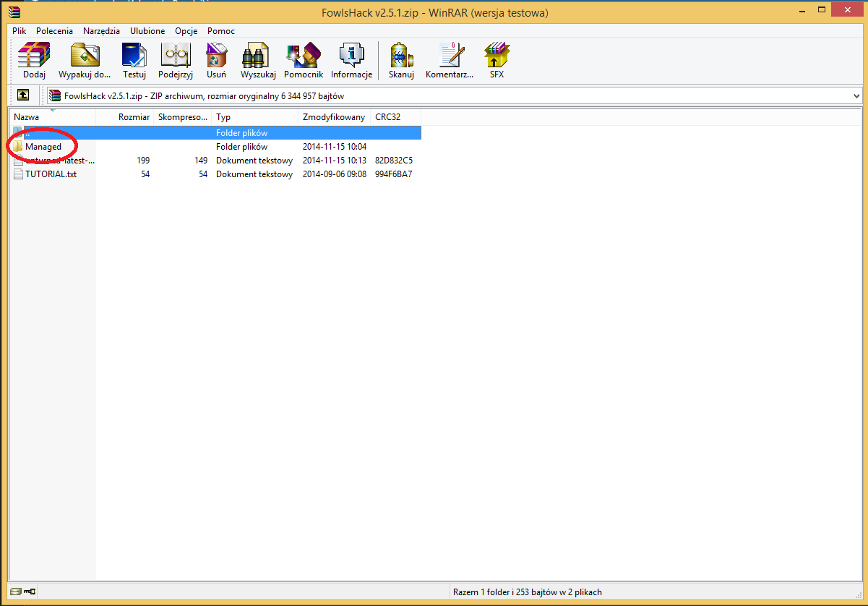Open the Opcje menu
The height and width of the screenshot is (606, 868).
click(186, 31)
